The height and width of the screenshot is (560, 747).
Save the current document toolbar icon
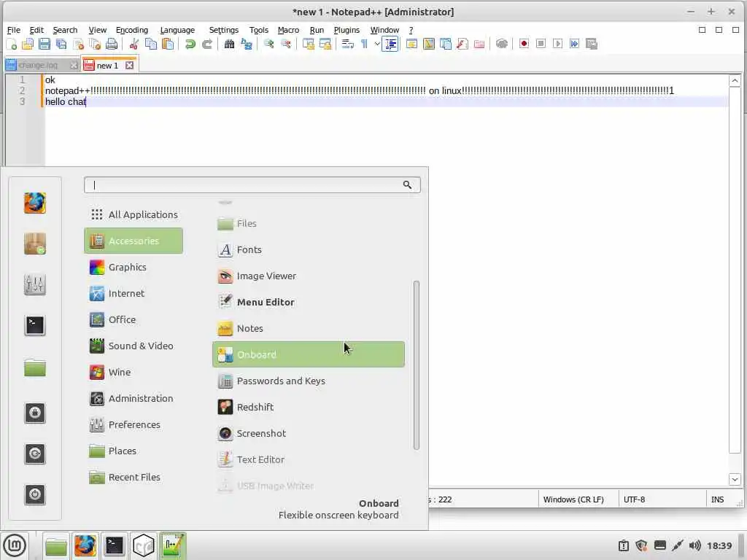coord(44,44)
